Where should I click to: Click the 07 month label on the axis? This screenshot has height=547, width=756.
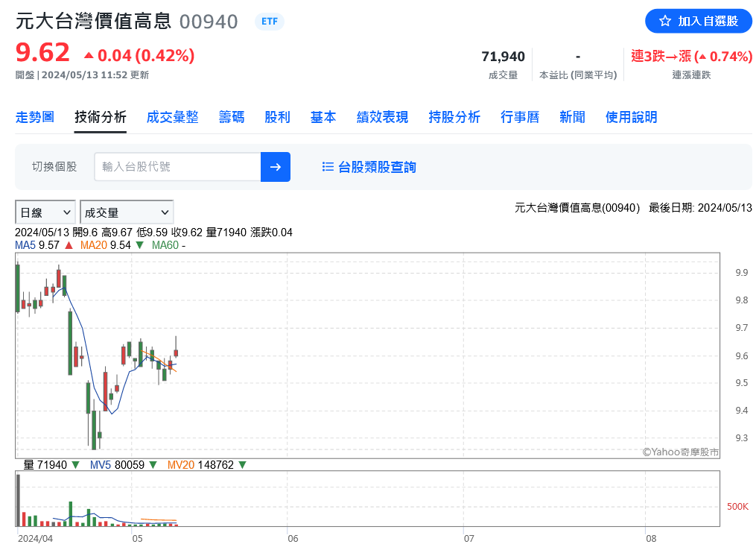coord(469,538)
